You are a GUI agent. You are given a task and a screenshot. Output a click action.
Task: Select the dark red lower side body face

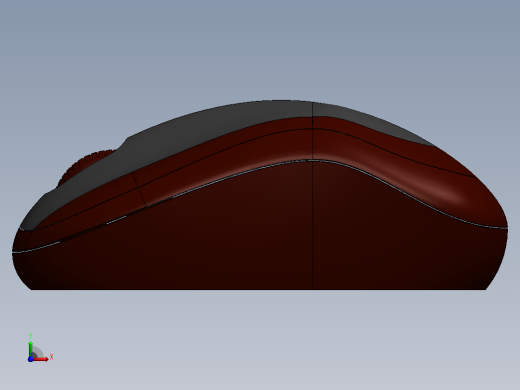(x=260, y=230)
